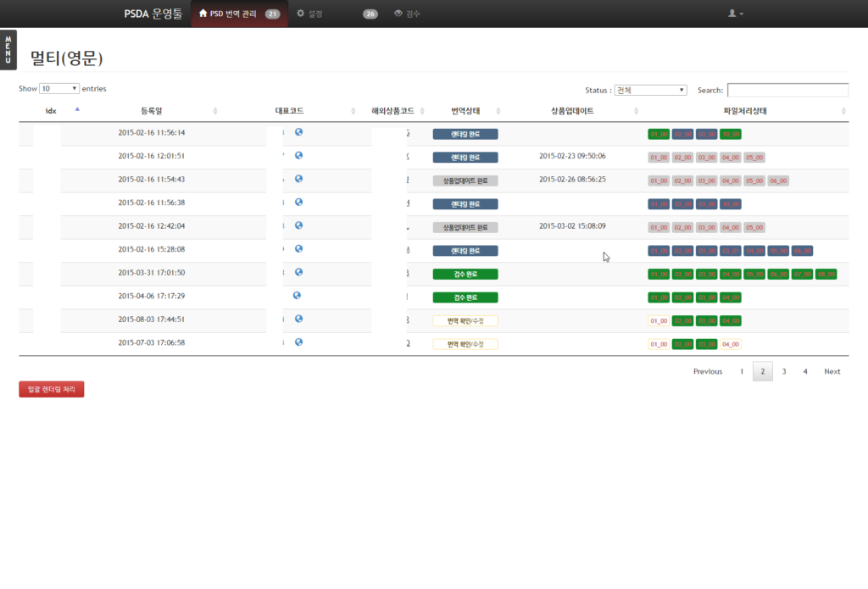Viewport: 868px width, 589px height.
Task: Open the Show entries dropdown
Action: 59,88
